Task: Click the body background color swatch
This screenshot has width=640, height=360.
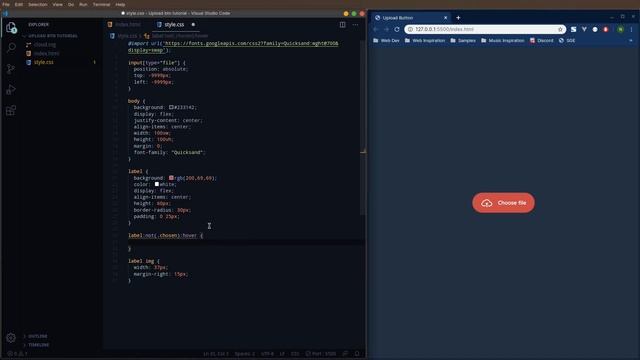Action: click(x=171, y=107)
